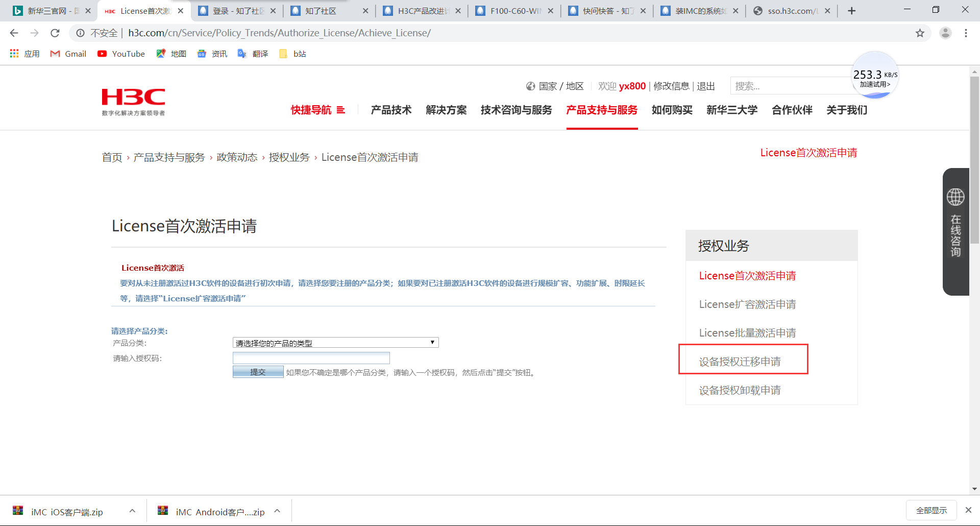Image resolution: width=980 pixels, height=526 pixels.
Task: Open the b站 bookmark folder
Action: pos(293,54)
